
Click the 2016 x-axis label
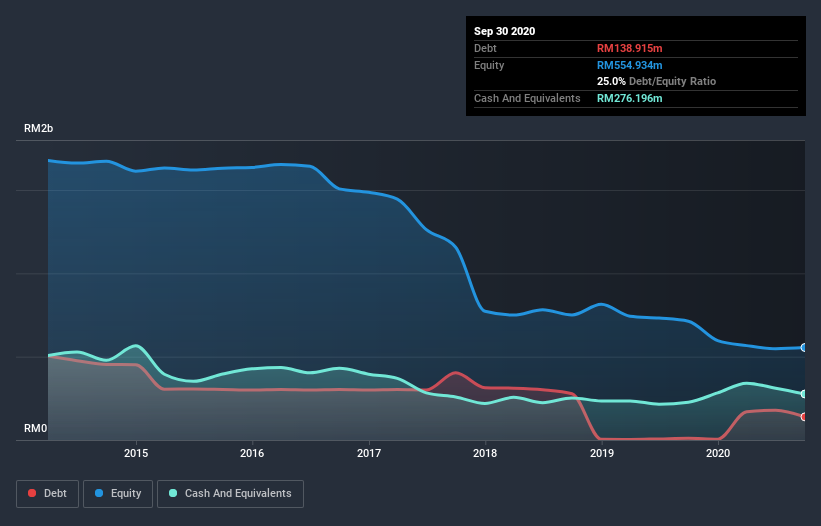click(252, 453)
